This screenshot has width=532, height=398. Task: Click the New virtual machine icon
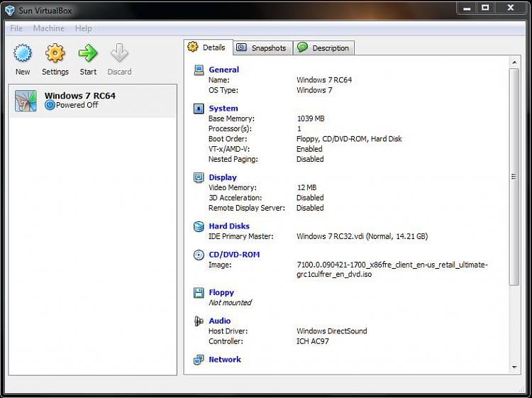[x=23, y=53]
